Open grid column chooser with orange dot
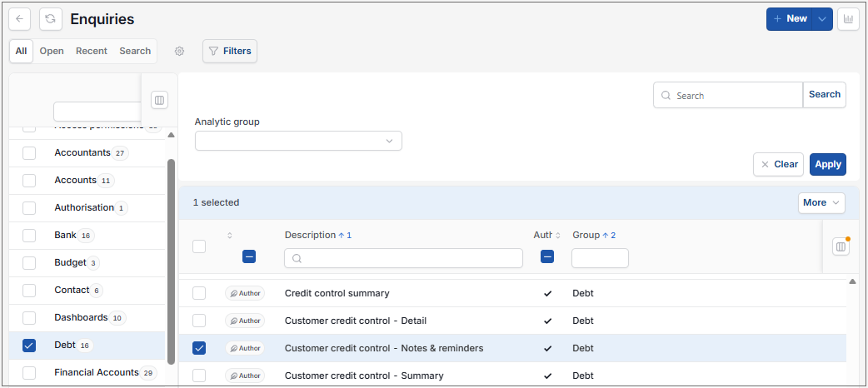Viewport: 868px width, 388px height. 841,246
